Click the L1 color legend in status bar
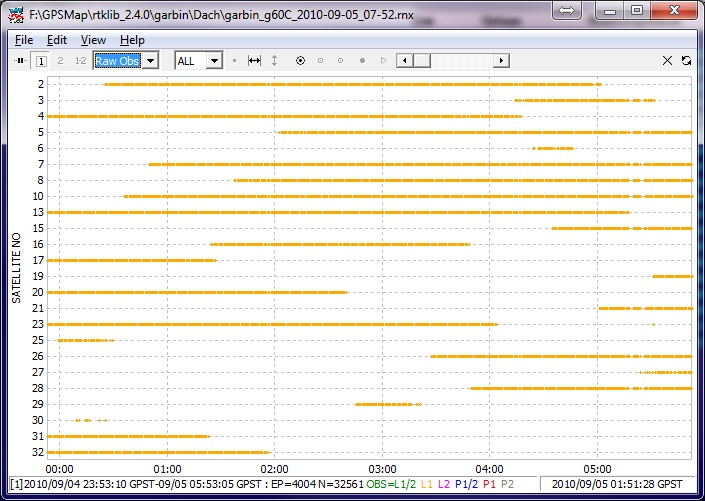The width and height of the screenshot is (705, 501). coord(427,484)
